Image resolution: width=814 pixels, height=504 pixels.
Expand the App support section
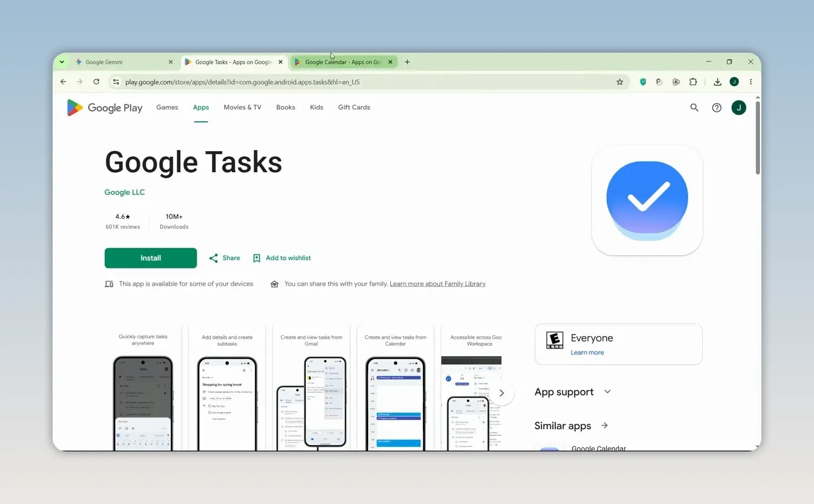(607, 392)
